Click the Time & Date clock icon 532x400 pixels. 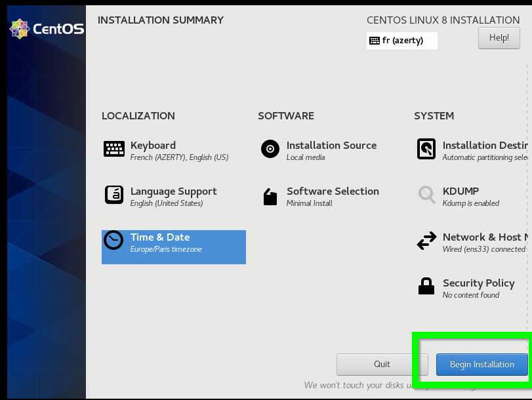click(114, 241)
